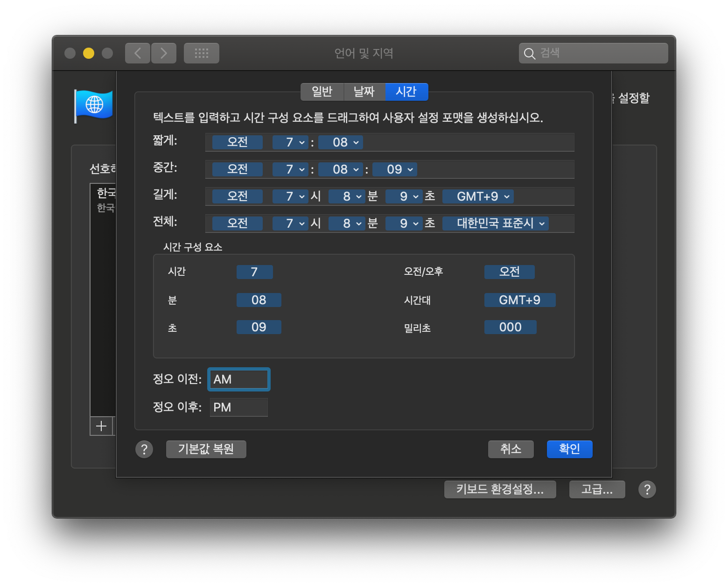Viewport: 728px width, 587px height.
Task: Click the 오전/오후 element token 오전
Action: coord(510,272)
